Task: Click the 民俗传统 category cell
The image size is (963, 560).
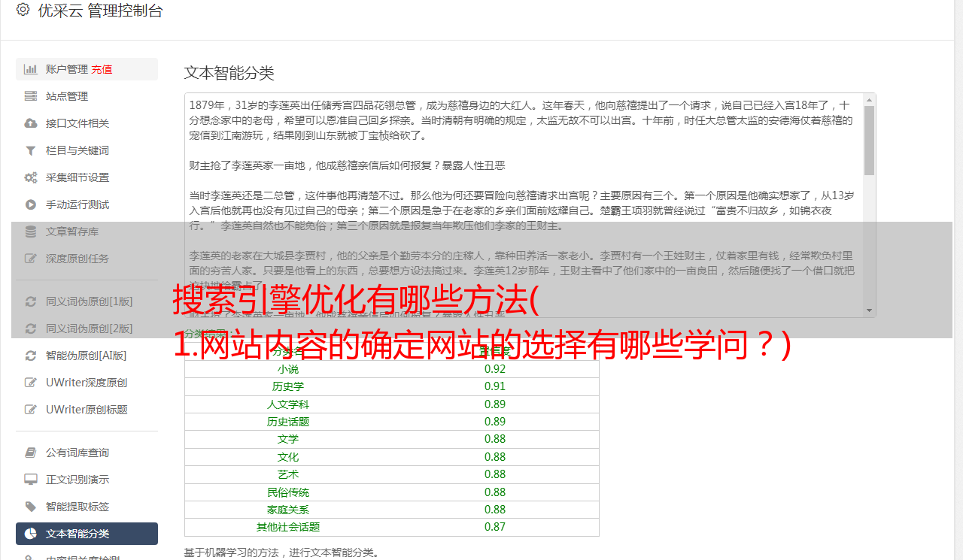Action: pyautogui.click(x=288, y=492)
